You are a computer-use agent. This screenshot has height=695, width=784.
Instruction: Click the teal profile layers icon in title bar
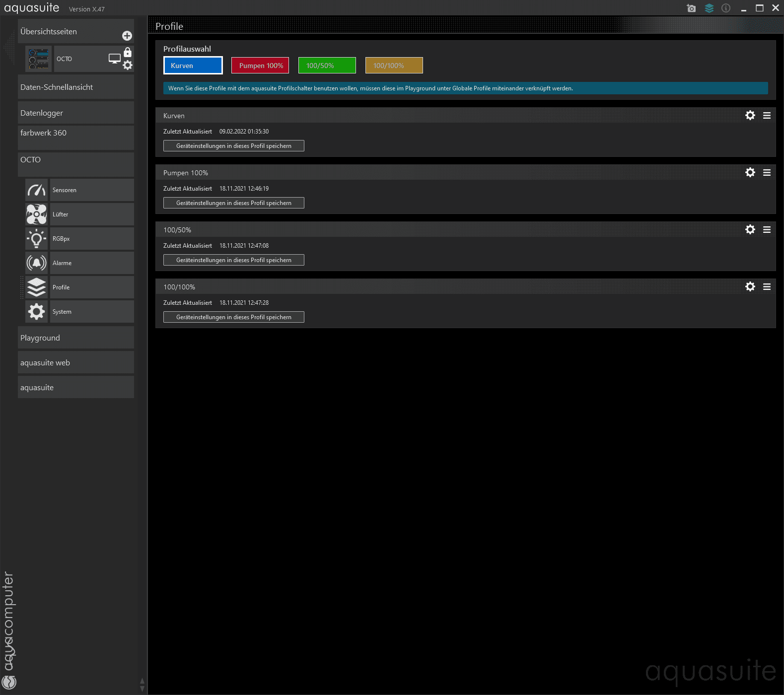point(709,8)
